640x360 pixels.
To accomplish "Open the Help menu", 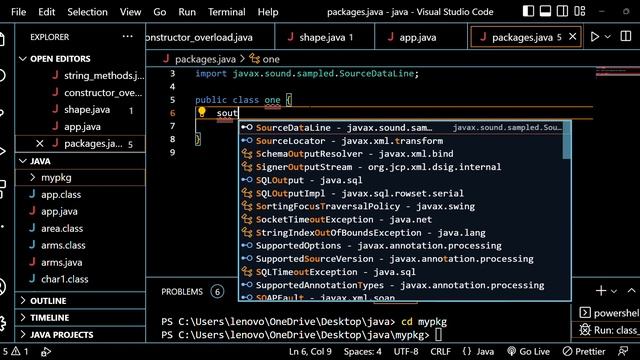I will pos(268,12).
